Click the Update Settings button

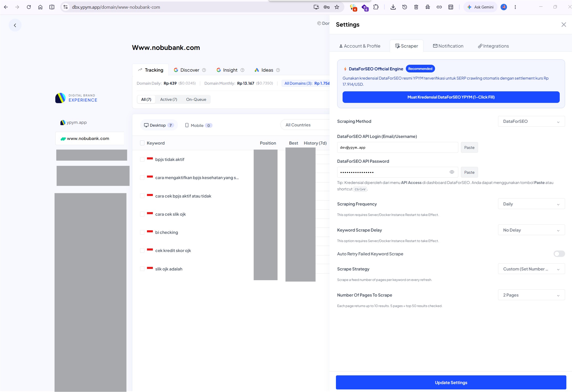tap(451, 383)
